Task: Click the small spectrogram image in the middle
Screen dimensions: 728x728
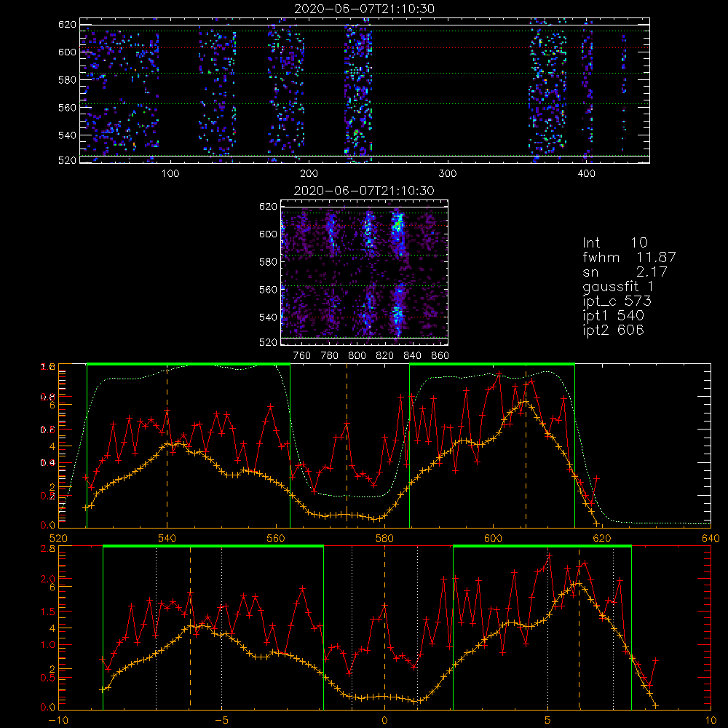Action: [x=365, y=272]
